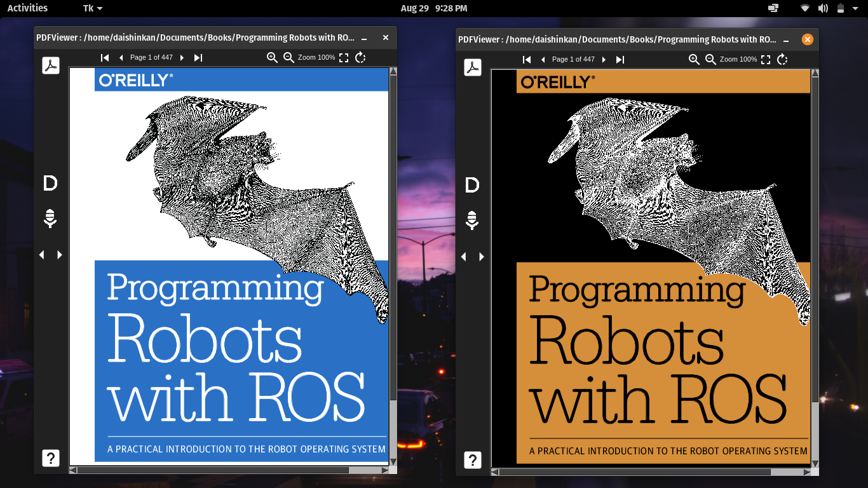Jump to last page in left viewer
The height and width of the screenshot is (488, 868).
pyautogui.click(x=198, y=58)
